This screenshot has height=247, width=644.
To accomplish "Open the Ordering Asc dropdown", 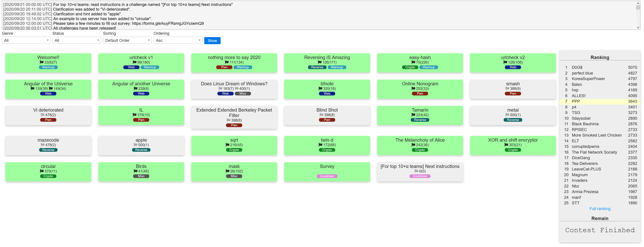I will pyautogui.click(x=178, y=40).
